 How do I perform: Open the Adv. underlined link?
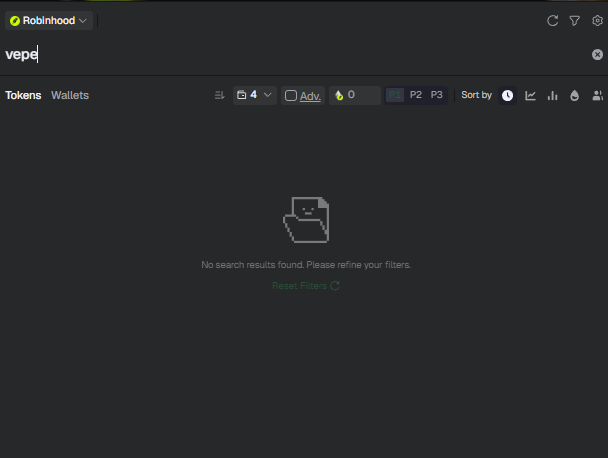tap(310, 96)
